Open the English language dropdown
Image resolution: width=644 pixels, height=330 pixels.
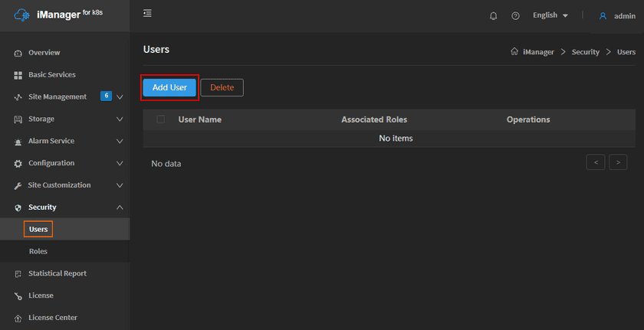(x=550, y=15)
